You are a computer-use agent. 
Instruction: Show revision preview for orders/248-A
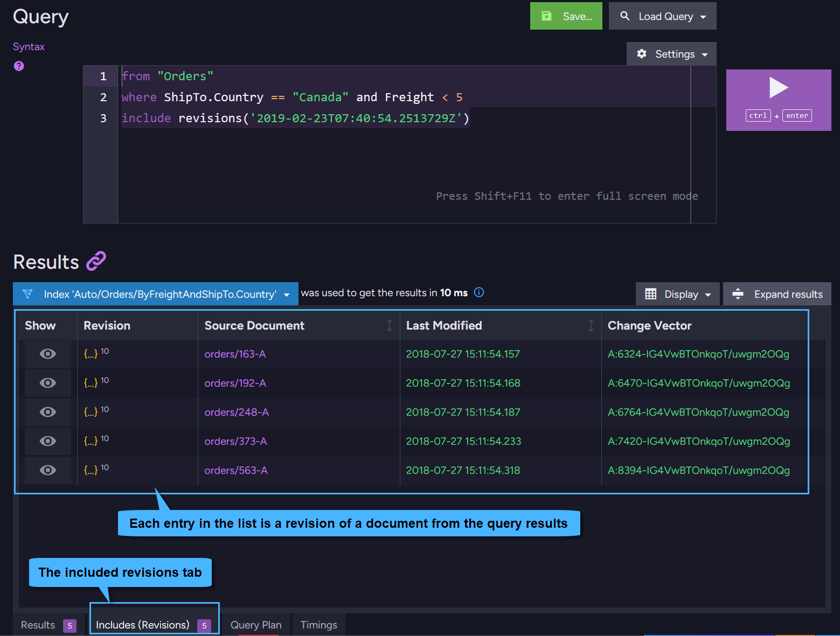pyautogui.click(x=48, y=412)
